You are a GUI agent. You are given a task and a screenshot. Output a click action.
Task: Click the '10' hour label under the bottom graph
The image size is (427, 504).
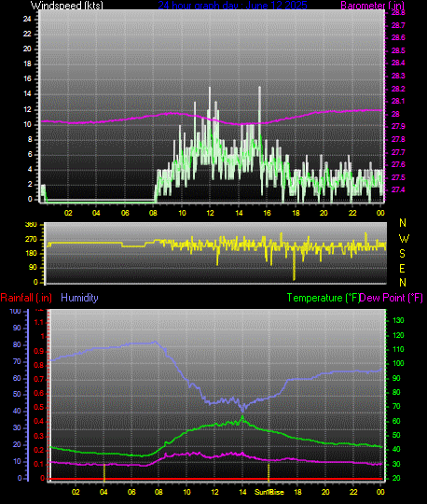(x=186, y=492)
